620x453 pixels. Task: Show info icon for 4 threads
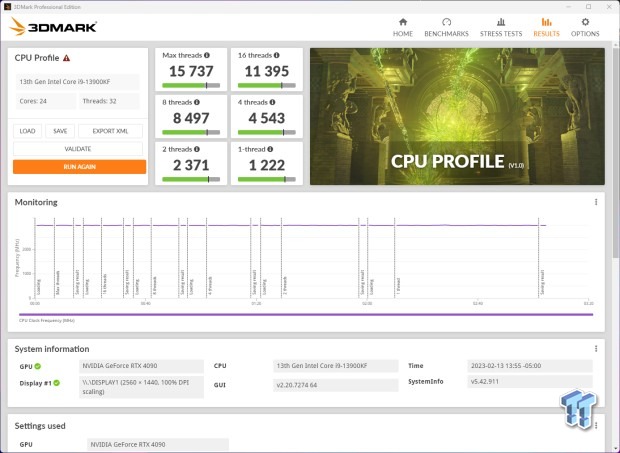tap(272, 102)
